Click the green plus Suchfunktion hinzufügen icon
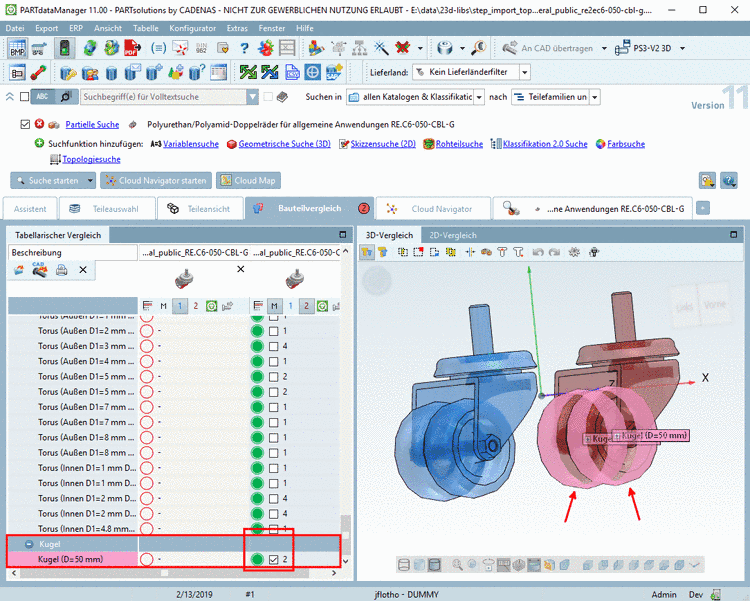 (39, 144)
